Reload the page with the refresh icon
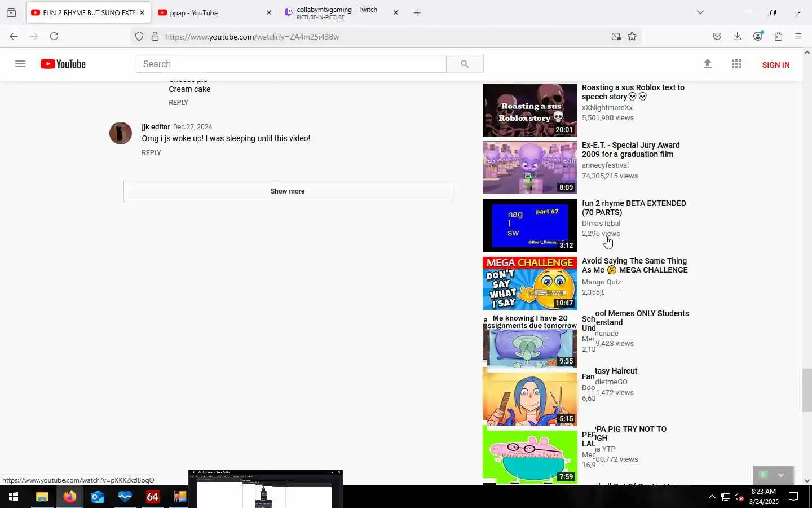The image size is (812, 508). coord(54,36)
